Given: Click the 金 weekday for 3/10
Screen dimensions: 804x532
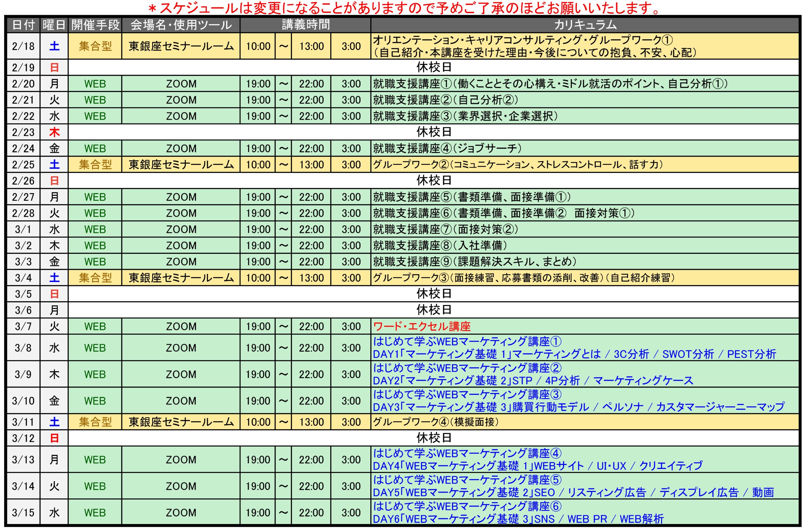Looking at the screenshot, I should (x=54, y=401).
